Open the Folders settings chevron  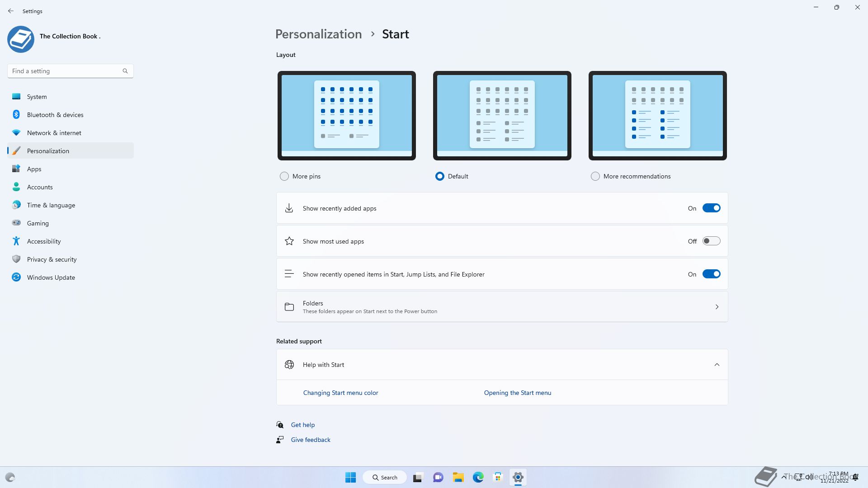(717, 307)
